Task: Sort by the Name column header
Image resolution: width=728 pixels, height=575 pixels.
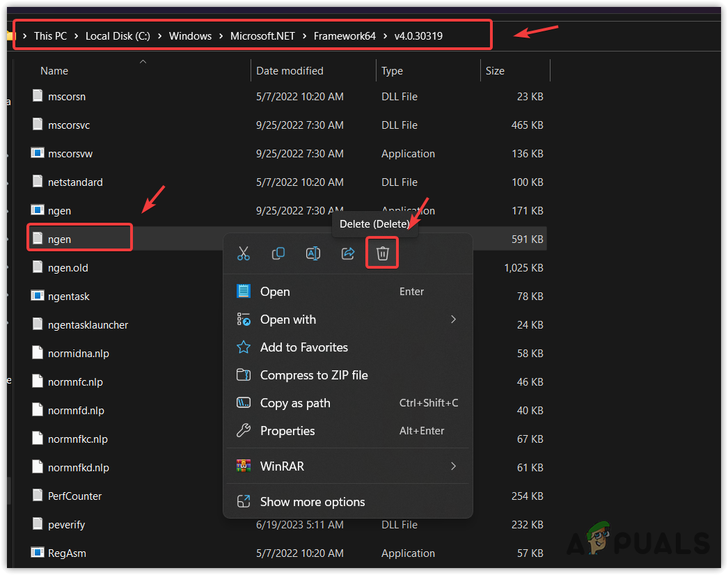Action: [54, 70]
